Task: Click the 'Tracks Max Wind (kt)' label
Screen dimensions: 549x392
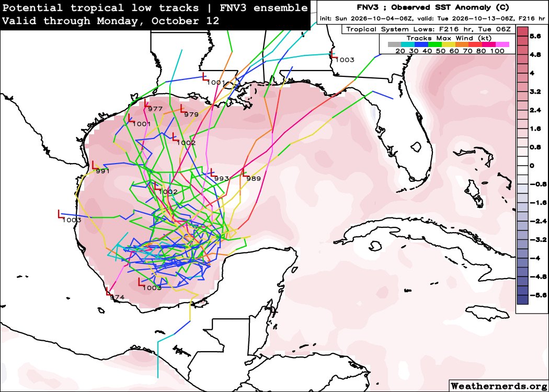Action: pos(449,38)
